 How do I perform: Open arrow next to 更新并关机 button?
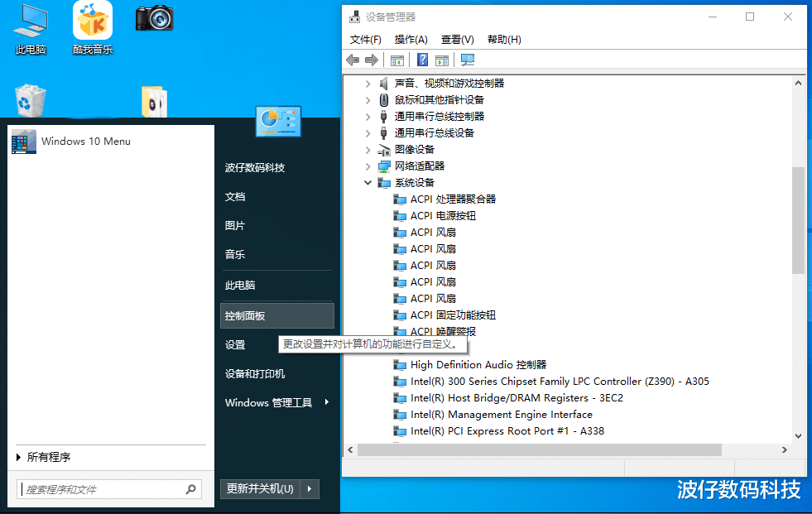point(310,488)
